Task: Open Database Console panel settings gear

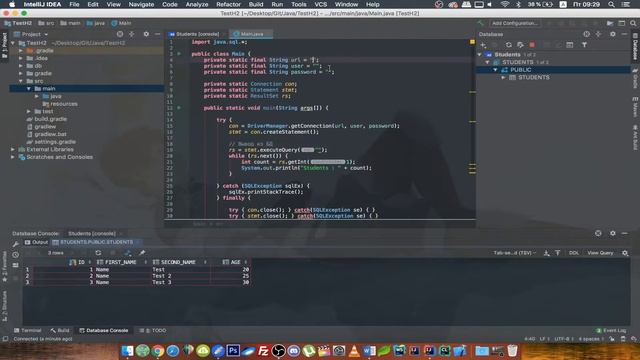Action: point(613,233)
